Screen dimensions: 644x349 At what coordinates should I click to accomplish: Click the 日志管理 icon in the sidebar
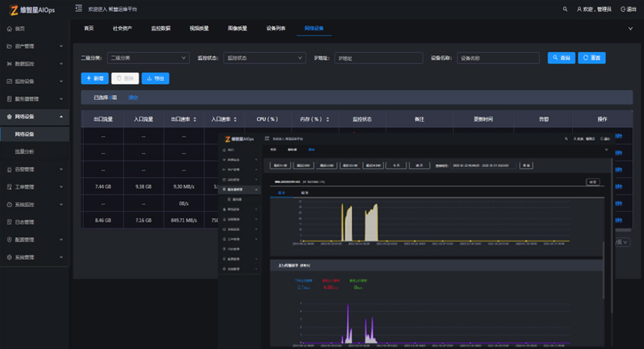pyautogui.click(x=9, y=222)
